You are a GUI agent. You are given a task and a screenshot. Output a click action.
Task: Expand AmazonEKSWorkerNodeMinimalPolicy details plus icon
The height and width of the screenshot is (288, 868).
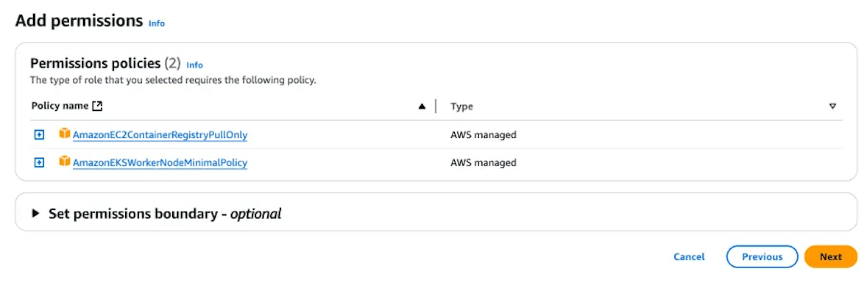click(x=39, y=162)
